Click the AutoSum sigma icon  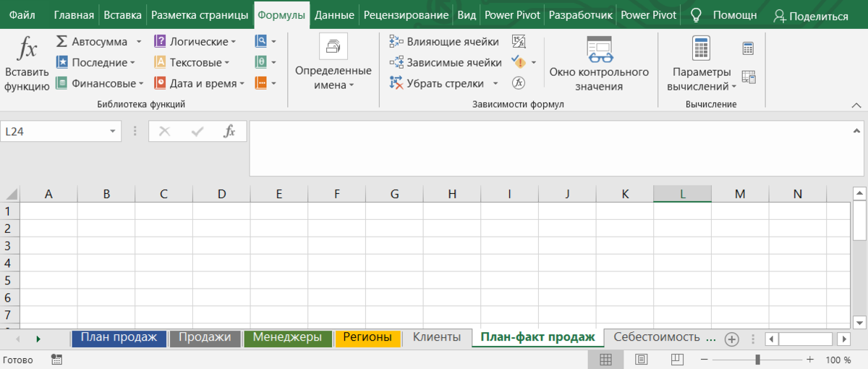pyautogui.click(x=61, y=42)
